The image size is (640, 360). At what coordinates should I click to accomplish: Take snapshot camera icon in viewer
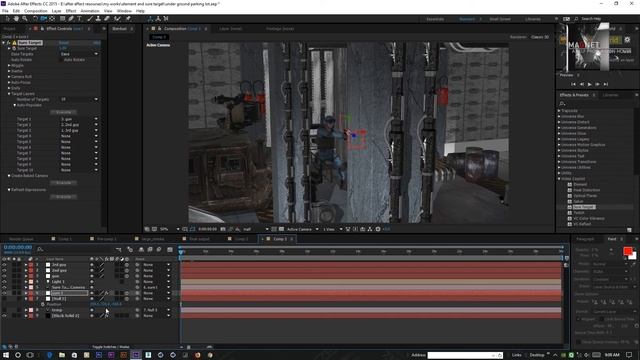[x=223, y=229]
